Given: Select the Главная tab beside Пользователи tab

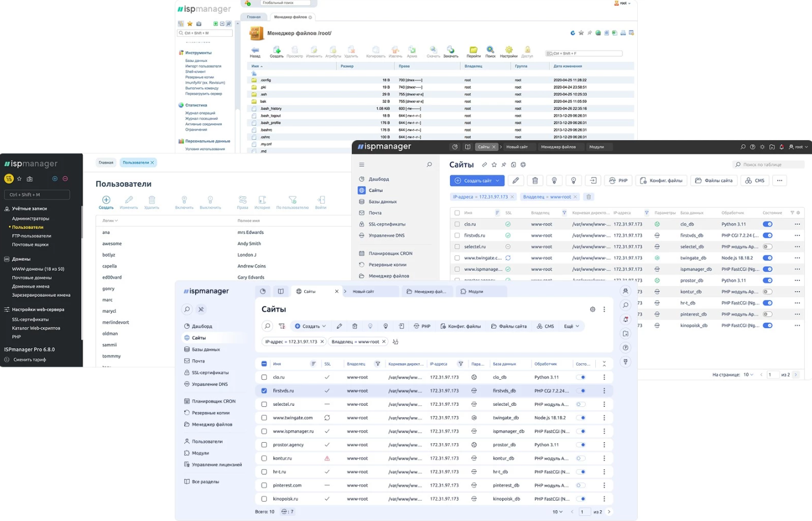Looking at the screenshot, I should pyautogui.click(x=106, y=162).
